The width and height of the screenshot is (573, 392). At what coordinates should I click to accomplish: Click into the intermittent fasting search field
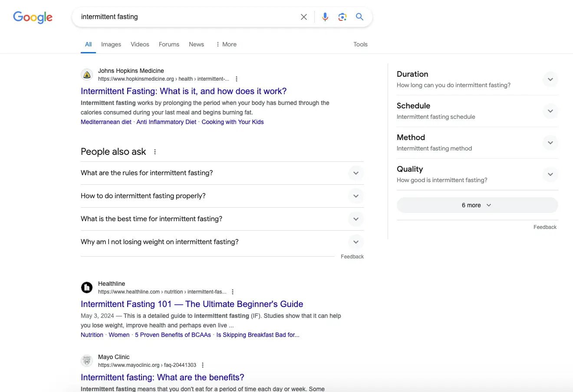pyautogui.click(x=187, y=17)
